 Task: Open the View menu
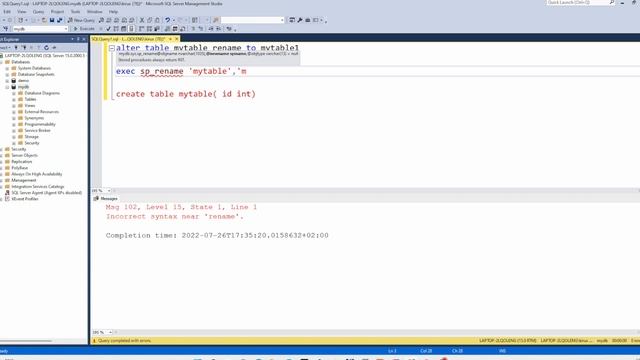[22, 12]
